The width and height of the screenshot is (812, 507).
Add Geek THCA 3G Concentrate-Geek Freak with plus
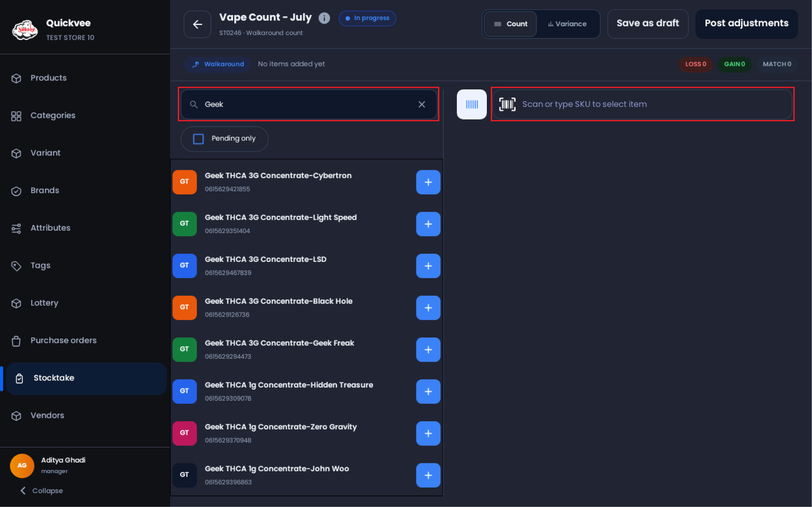[x=428, y=350]
